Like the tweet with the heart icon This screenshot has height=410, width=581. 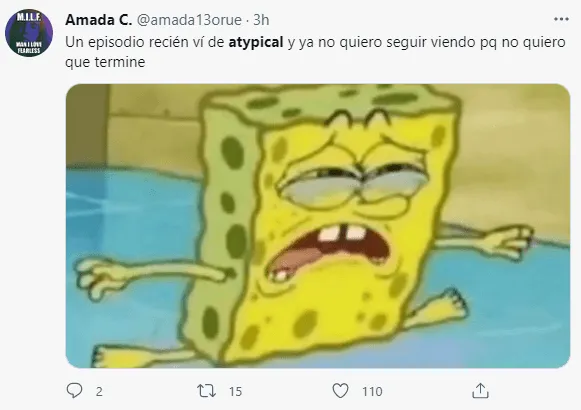[340, 391]
